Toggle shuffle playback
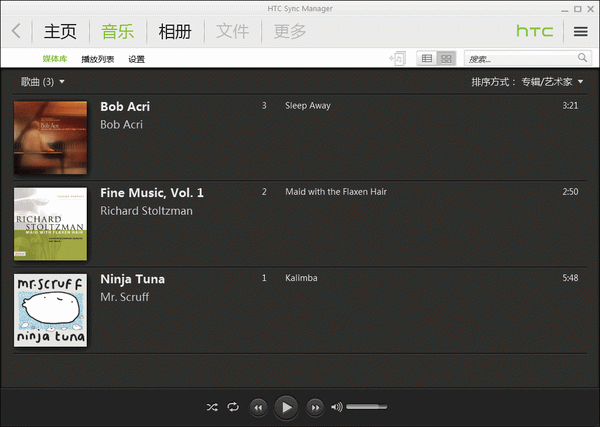The image size is (600, 427). (x=212, y=407)
